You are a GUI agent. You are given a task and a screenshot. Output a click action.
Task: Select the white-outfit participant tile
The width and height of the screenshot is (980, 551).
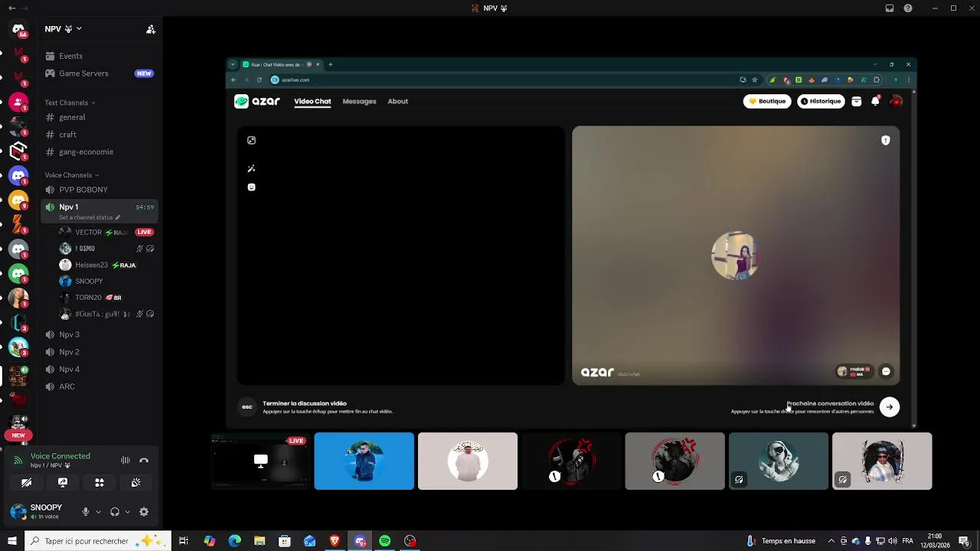468,461
